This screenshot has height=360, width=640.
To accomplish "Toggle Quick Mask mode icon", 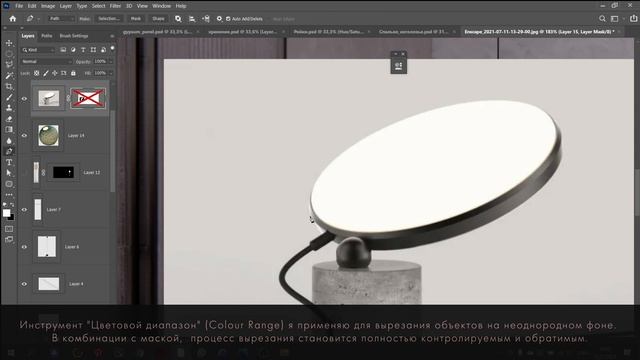I will 9,229.
